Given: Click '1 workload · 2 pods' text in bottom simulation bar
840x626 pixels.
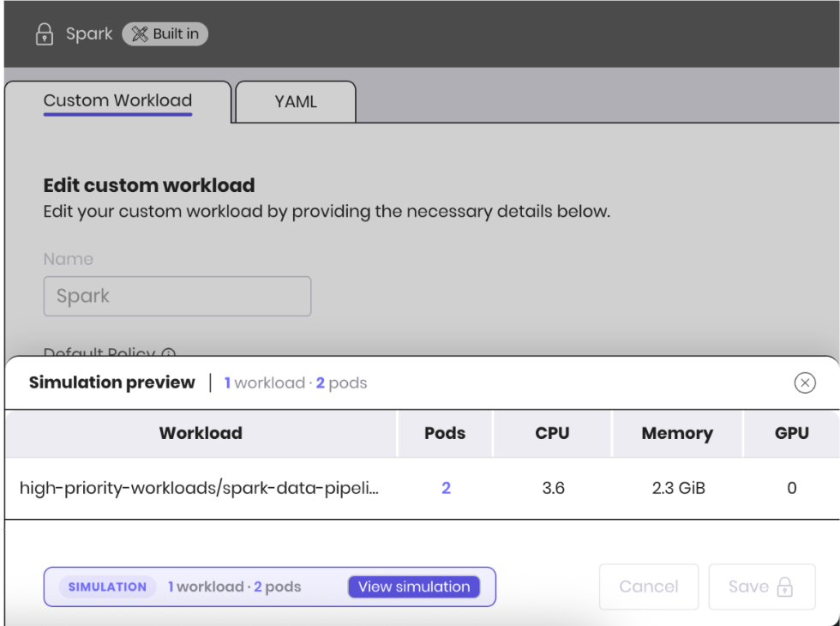Looking at the screenshot, I should [x=235, y=587].
